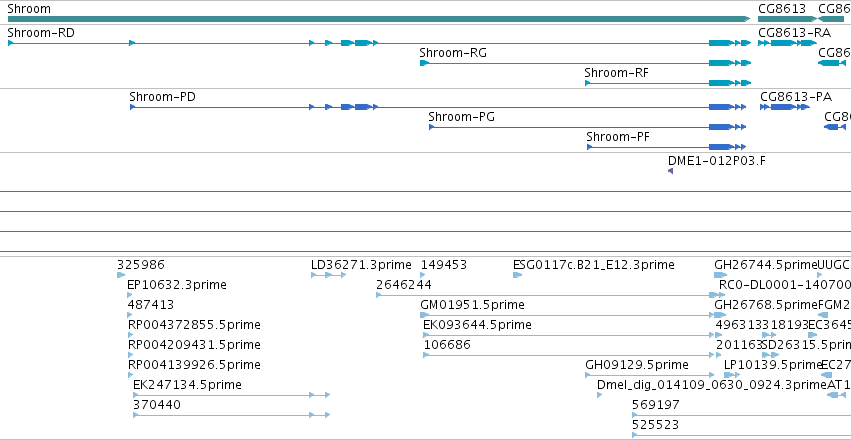Click the Shroom gene span bar
Image resolution: width=851 pixels, height=440 pixels.
(x=379, y=19)
